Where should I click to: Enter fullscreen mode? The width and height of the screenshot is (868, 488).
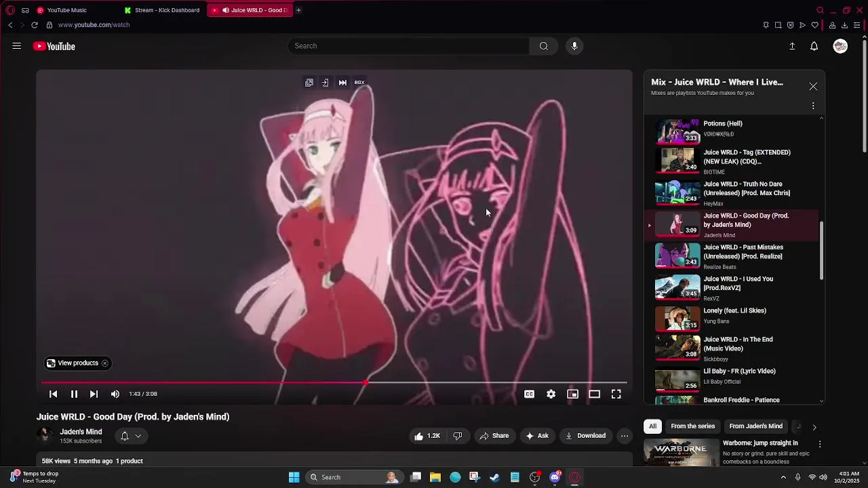(x=616, y=394)
